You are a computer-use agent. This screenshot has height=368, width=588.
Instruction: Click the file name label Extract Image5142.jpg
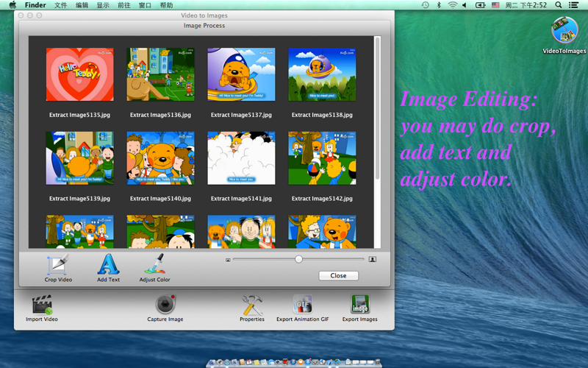[322, 199]
